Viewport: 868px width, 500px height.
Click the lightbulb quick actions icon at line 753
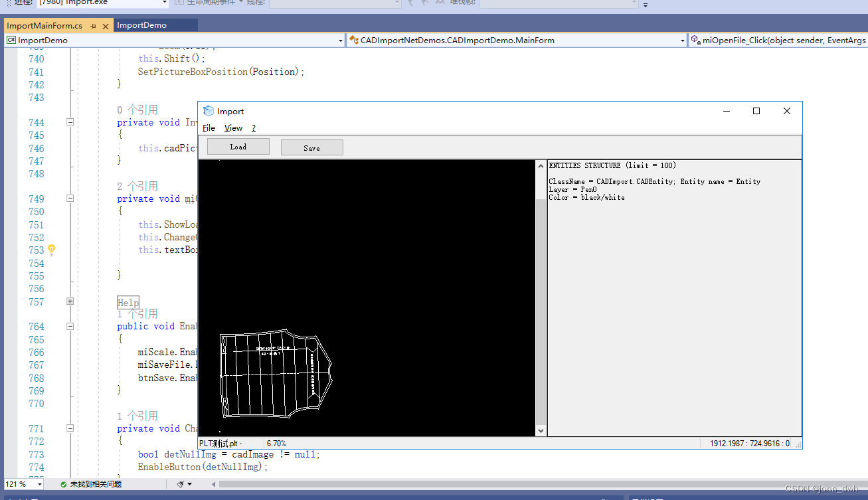click(x=51, y=250)
